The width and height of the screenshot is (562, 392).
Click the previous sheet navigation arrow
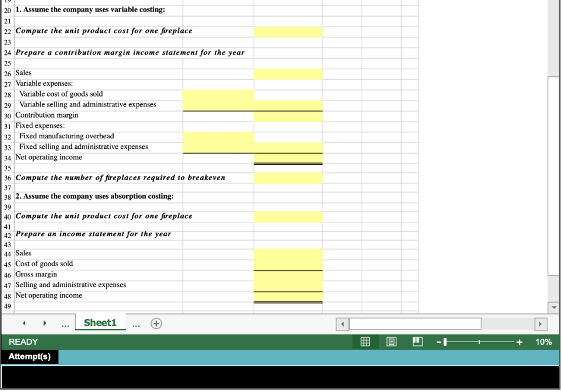[x=24, y=323]
